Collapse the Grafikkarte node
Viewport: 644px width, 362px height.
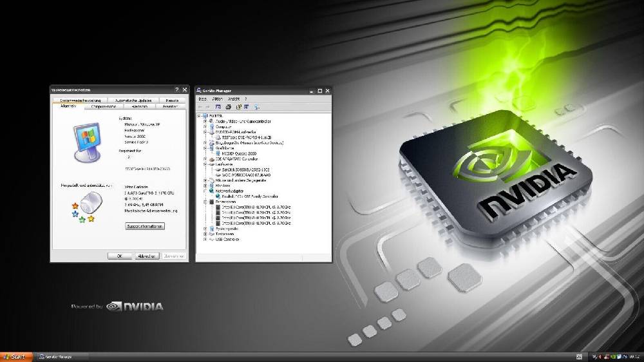(205, 148)
